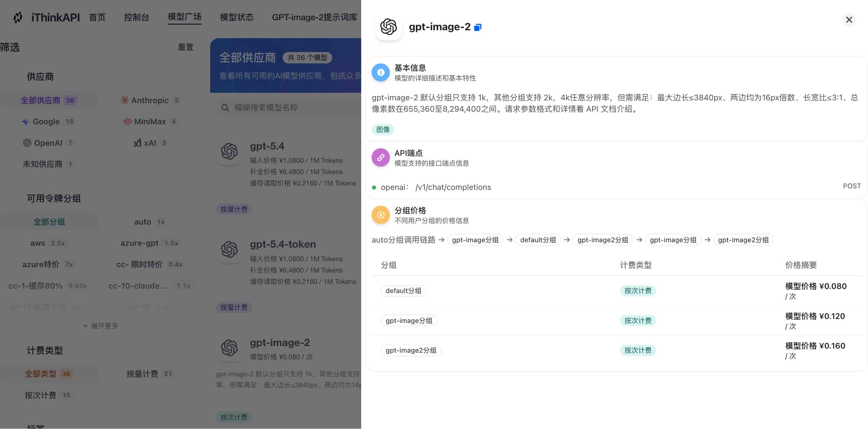Filter by 按次计费 billing type
This screenshot has width=868, height=429.
(49, 395)
